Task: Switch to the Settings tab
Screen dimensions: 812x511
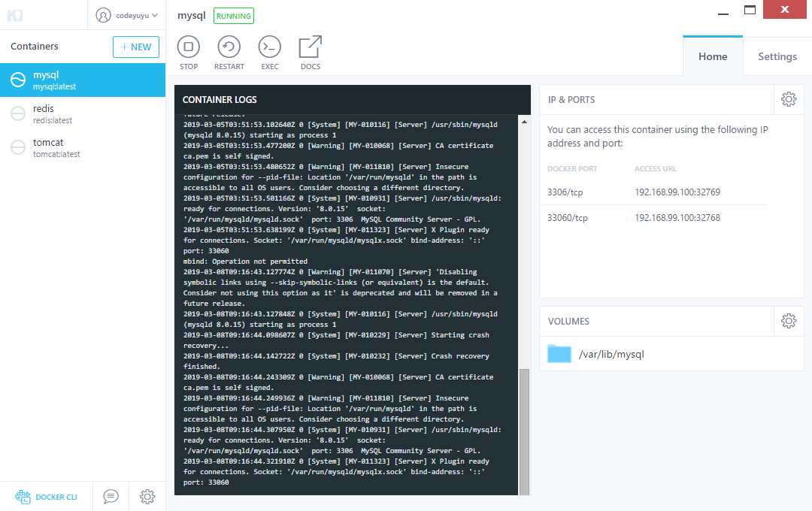Action: (x=777, y=56)
